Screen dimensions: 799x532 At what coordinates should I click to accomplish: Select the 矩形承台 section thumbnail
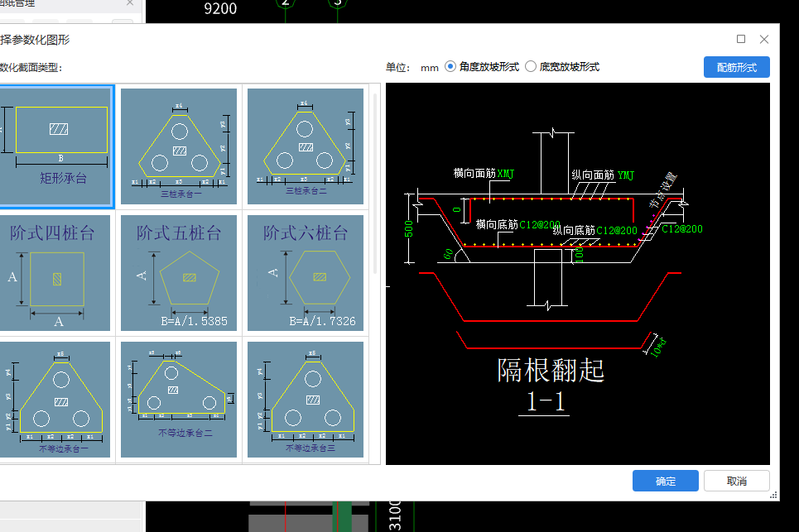point(55,146)
